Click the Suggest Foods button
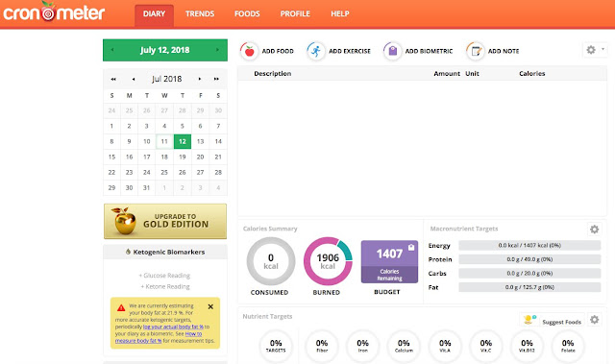 [x=553, y=320]
